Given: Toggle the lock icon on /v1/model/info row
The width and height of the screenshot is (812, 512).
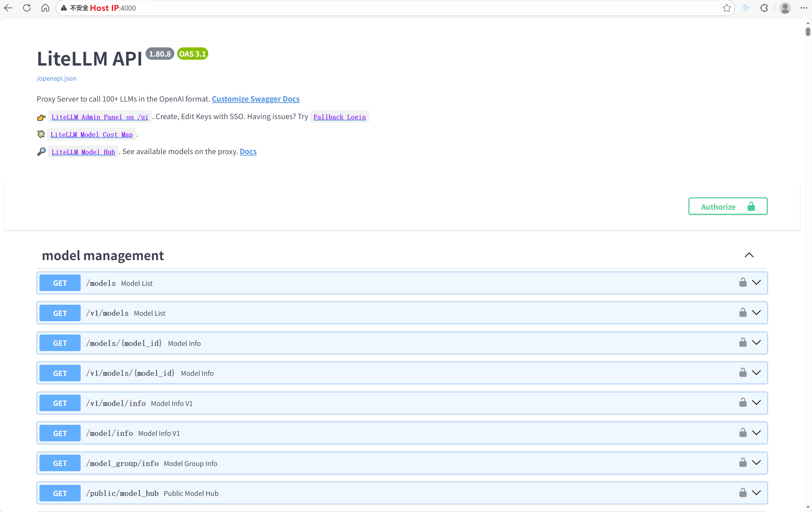Looking at the screenshot, I should point(743,403).
